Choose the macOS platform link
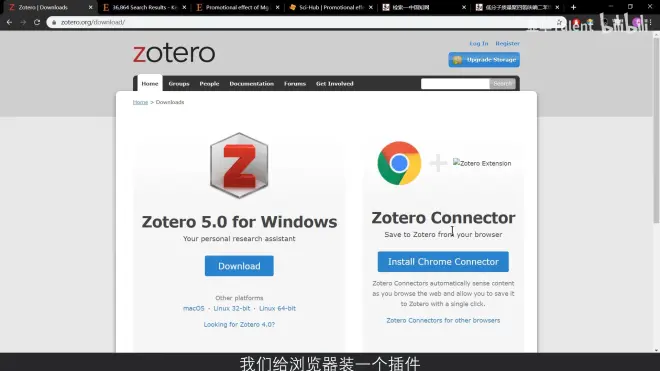The height and width of the screenshot is (371, 660). click(x=194, y=308)
